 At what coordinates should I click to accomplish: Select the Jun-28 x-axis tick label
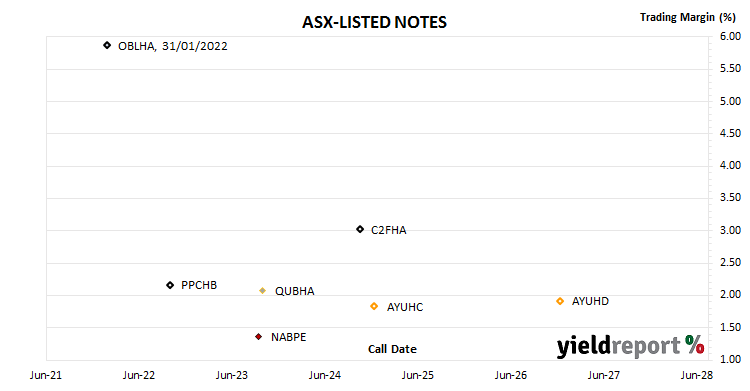pyautogui.click(x=697, y=375)
